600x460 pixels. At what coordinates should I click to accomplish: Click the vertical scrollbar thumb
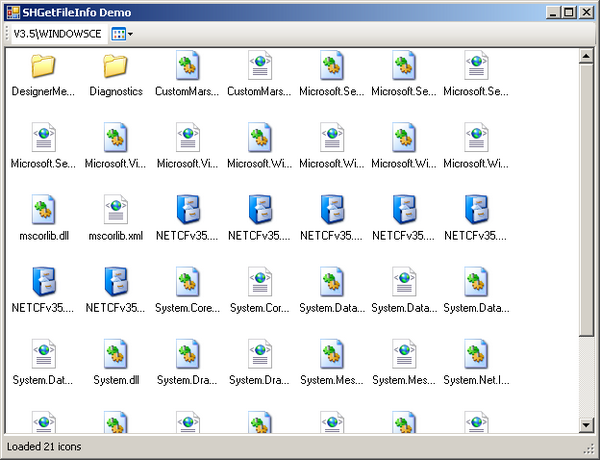(x=586, y=200)
